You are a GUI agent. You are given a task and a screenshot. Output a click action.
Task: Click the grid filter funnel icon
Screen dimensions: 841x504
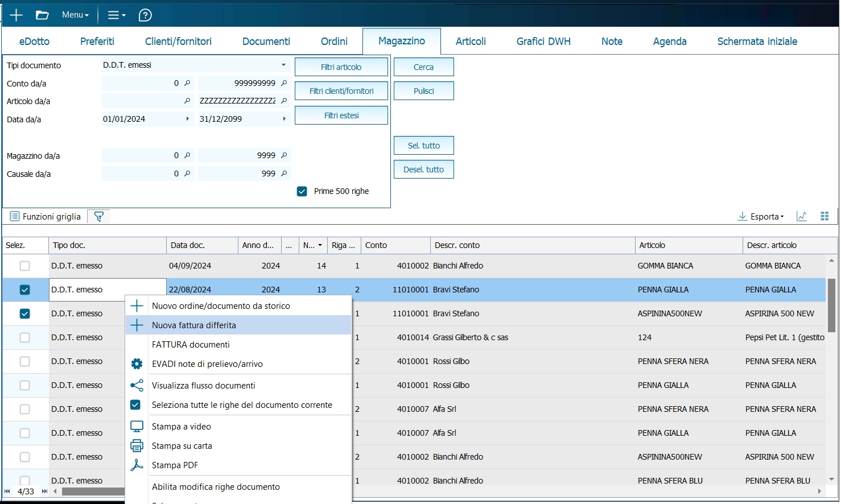coord(98,217)
